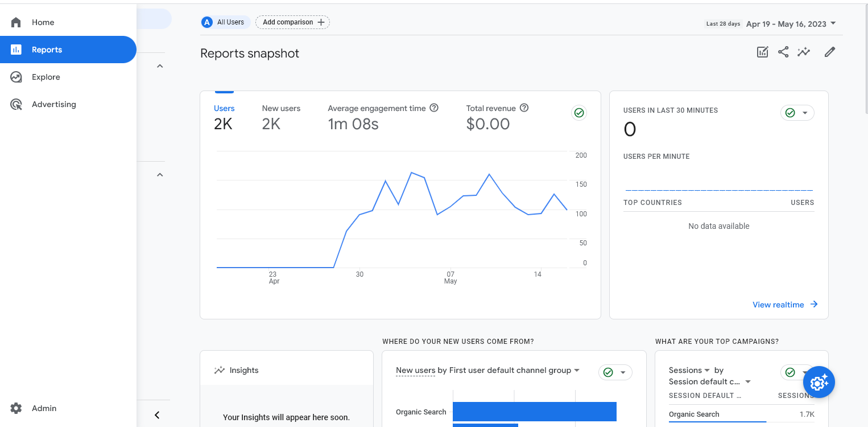Open data quality badge on channel group card
Screen dimensions: 868x427
click(608, 372)
